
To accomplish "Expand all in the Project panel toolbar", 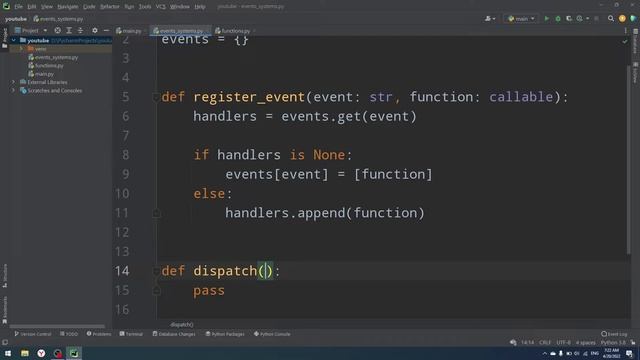I will (x=69, y=31).
